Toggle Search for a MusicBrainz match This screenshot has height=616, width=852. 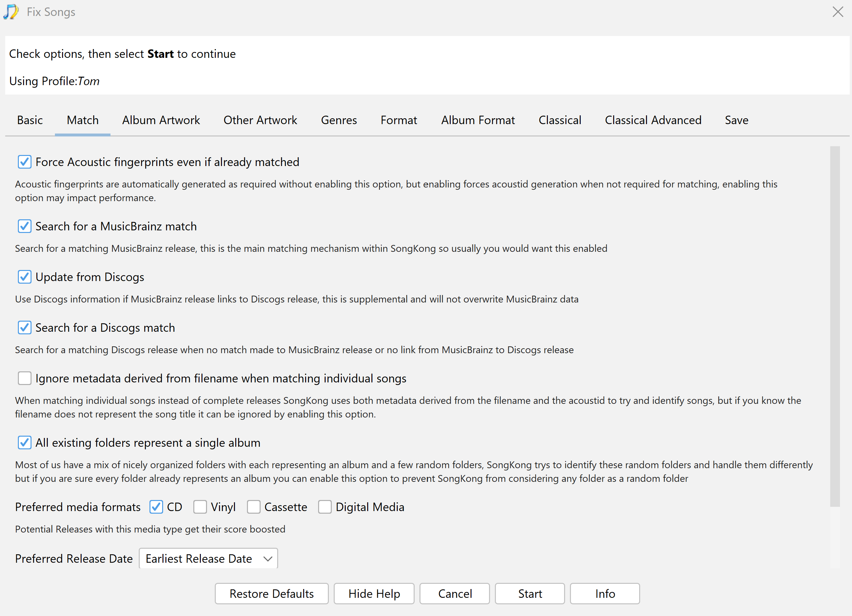pyautogui.click(x=24, y=226)
